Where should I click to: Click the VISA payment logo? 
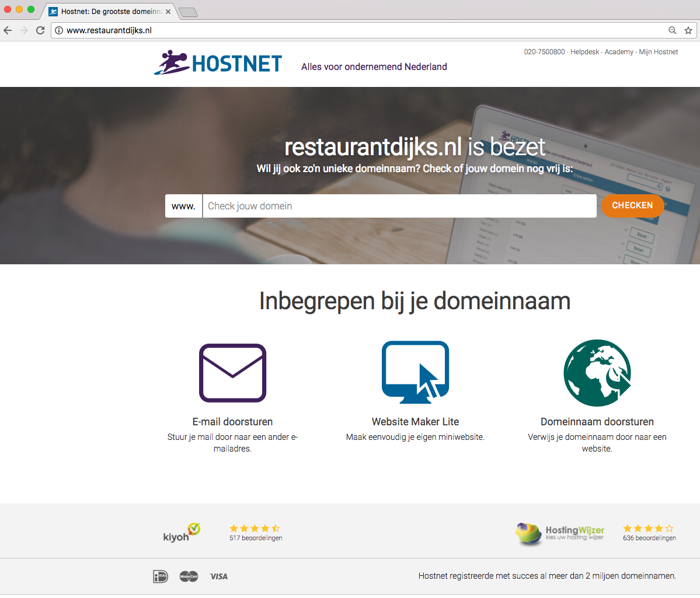(219, 576)
